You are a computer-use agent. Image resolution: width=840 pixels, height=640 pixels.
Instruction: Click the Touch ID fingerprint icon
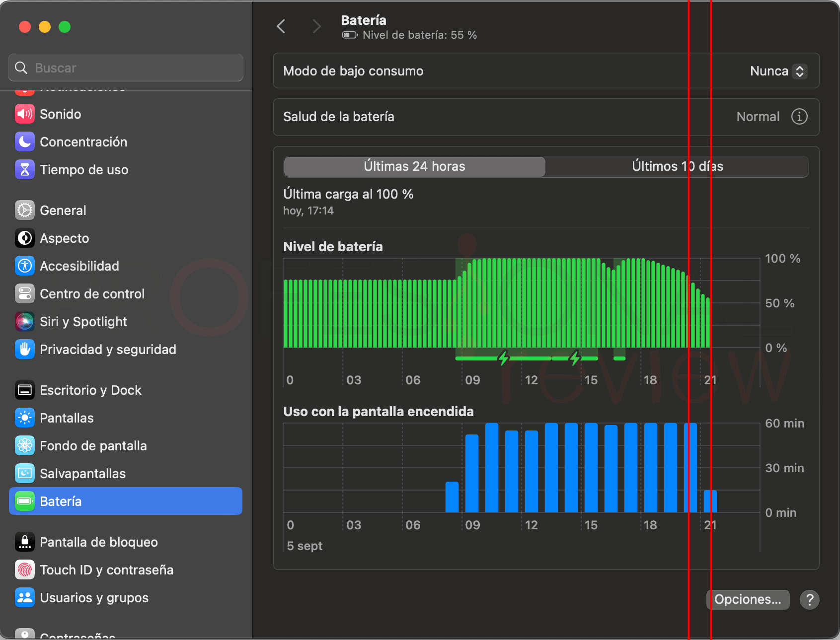25,570
